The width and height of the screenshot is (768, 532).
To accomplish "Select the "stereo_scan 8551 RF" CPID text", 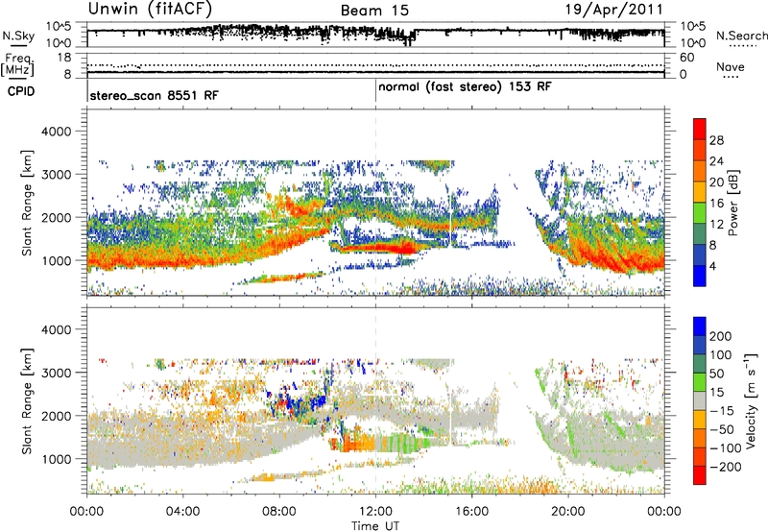I will (155, 95).
